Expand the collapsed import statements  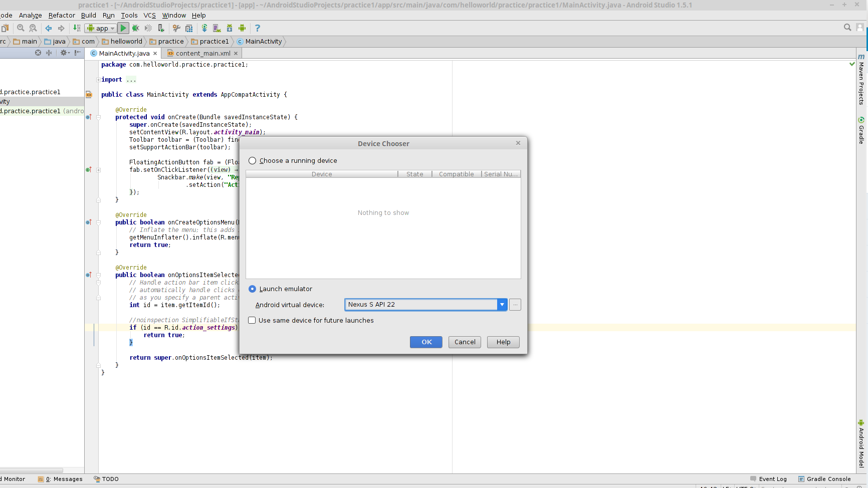[x=98, y=80]
